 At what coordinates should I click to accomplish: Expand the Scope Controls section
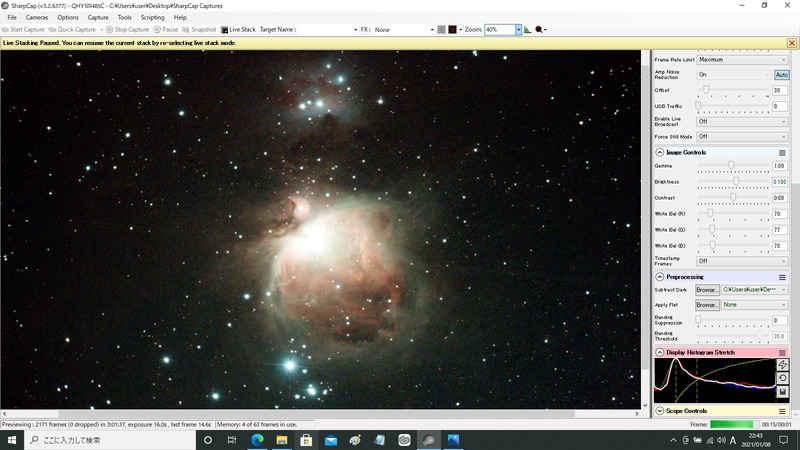(660, 411)
